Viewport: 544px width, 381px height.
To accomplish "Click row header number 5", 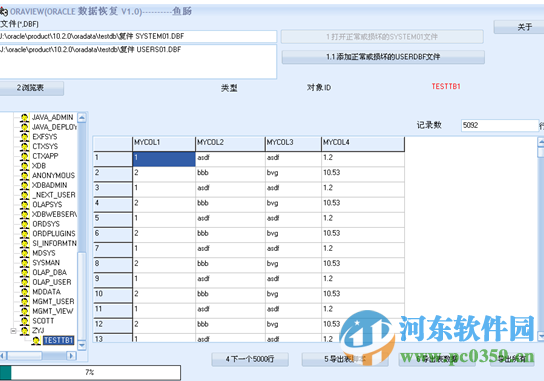I will (113, 220).
